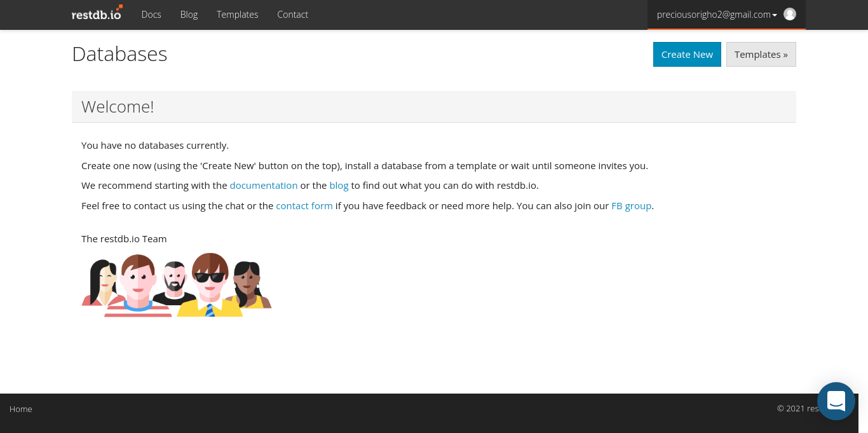868x433 pixels.
Task: Click the user avatar icon
Action: point(790,14)
